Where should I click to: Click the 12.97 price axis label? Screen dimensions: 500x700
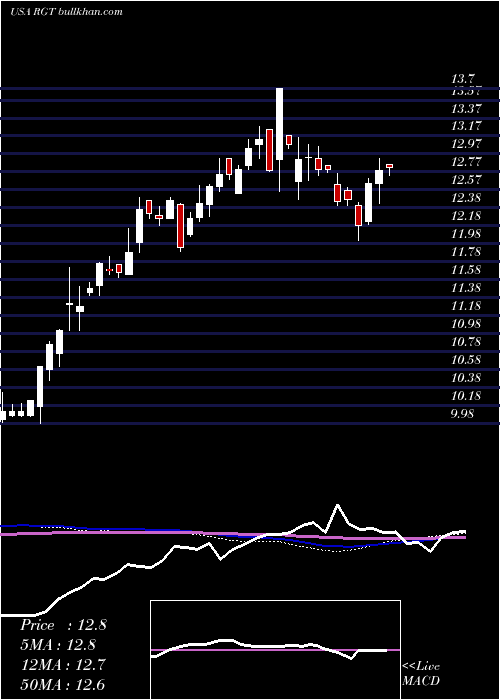pos(467,144)
